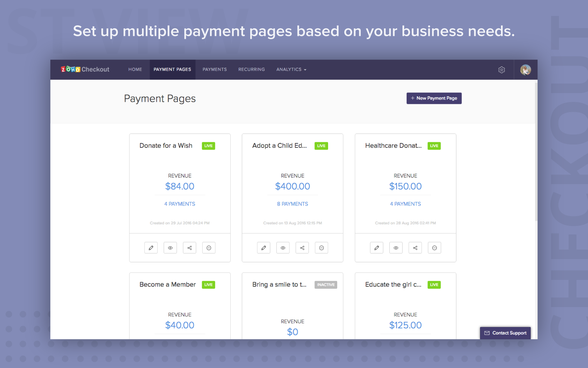Open more options for Adopt a Child page

(x=321, y=248)
